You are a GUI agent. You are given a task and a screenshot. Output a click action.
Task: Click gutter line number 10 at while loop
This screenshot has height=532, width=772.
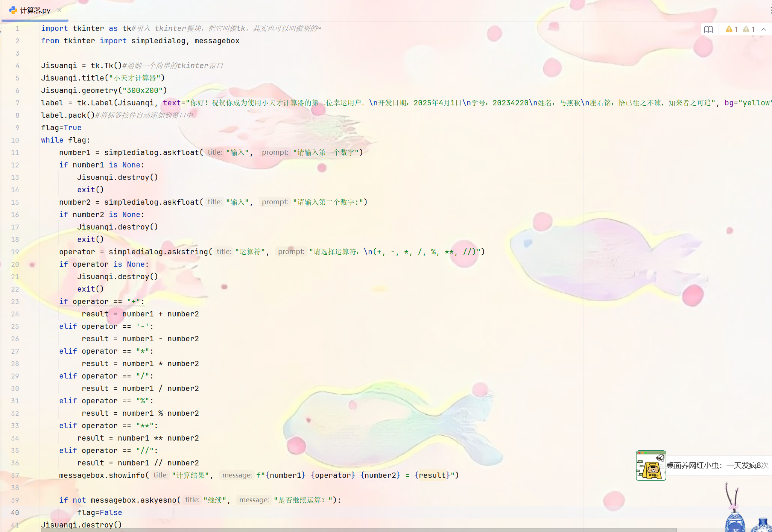pos(15,140)
